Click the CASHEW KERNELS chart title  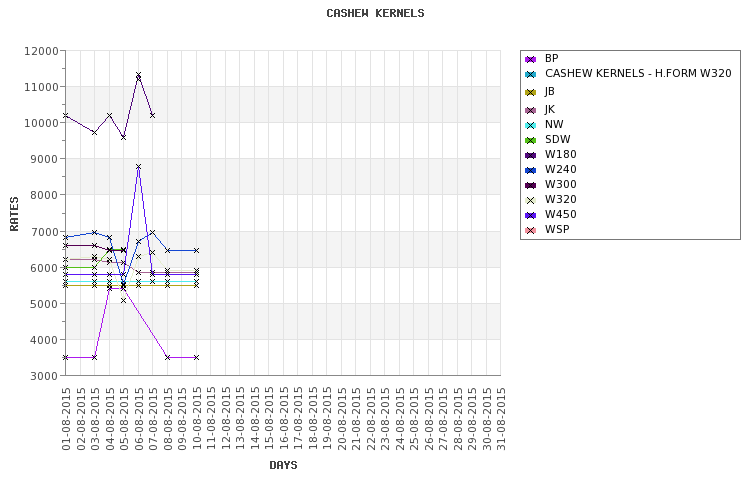point(375,13)
